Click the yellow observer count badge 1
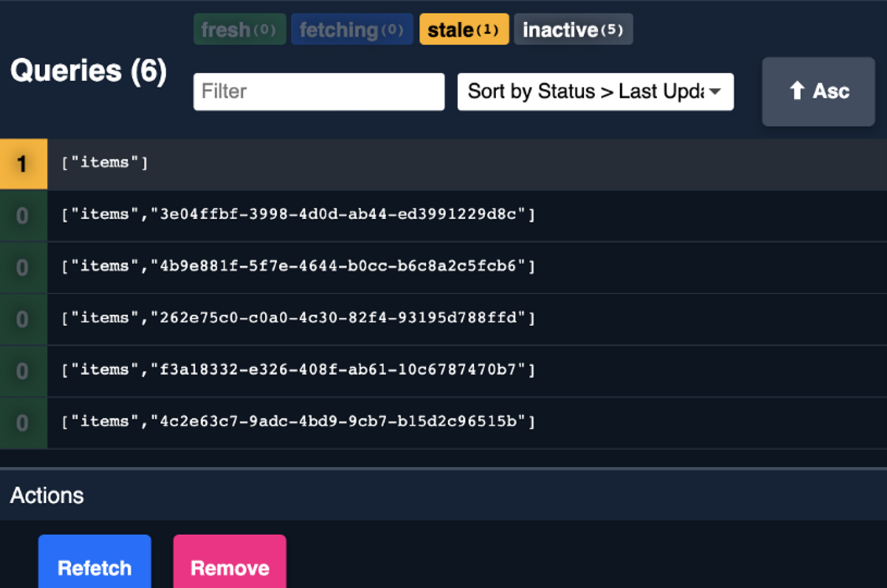Screen dimensions: 887x588 click(x=23, y=164)
